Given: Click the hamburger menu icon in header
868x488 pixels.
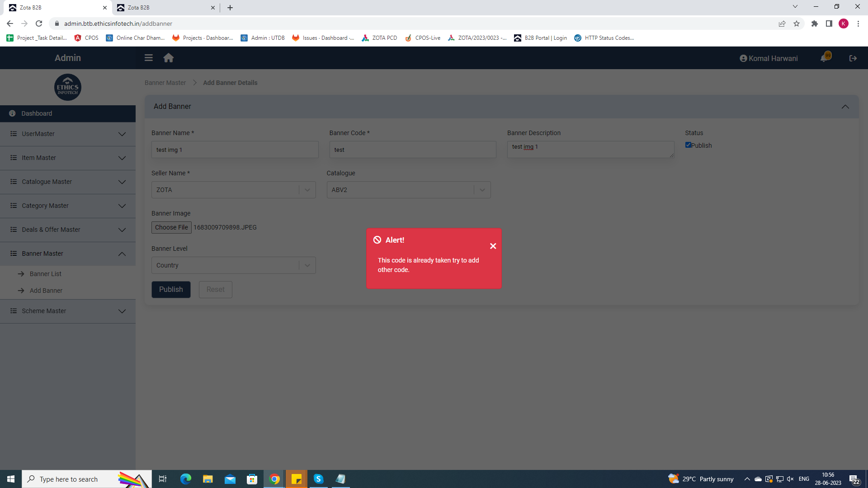Looking at the screenshot, I should coord(148,58).
